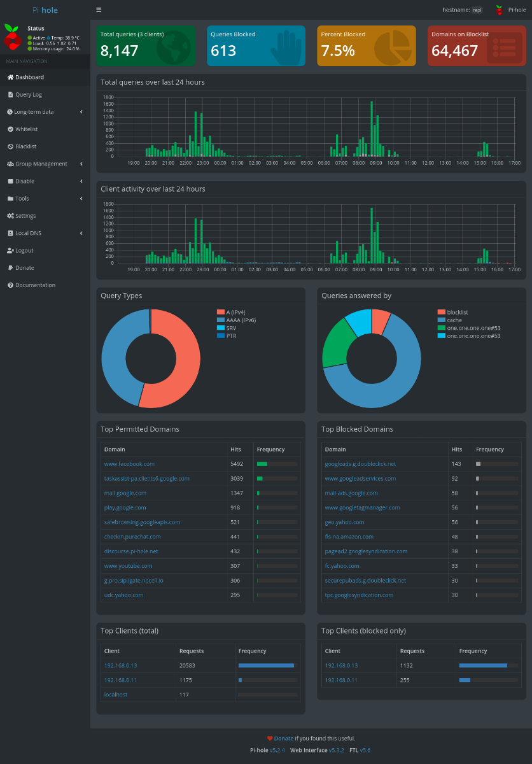Click the Query Log file icon
Screen dimensions: 532x764
[10, 94]
